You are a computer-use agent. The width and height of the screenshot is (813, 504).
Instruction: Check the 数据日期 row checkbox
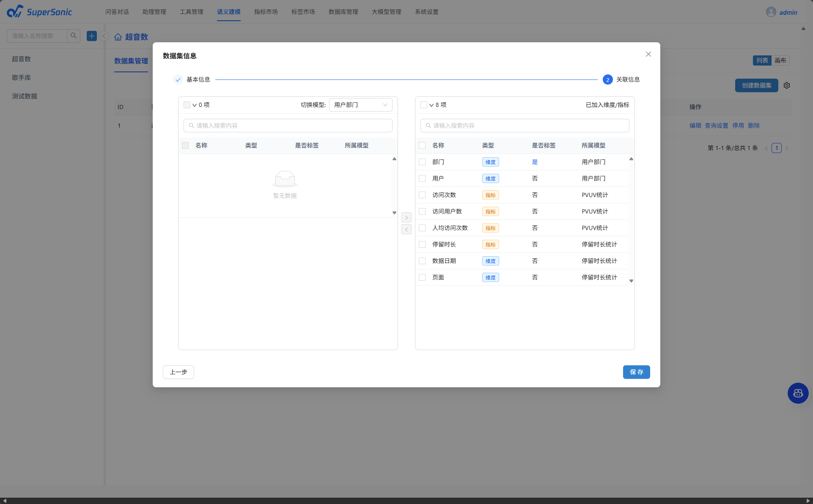[x=422, y=261]
